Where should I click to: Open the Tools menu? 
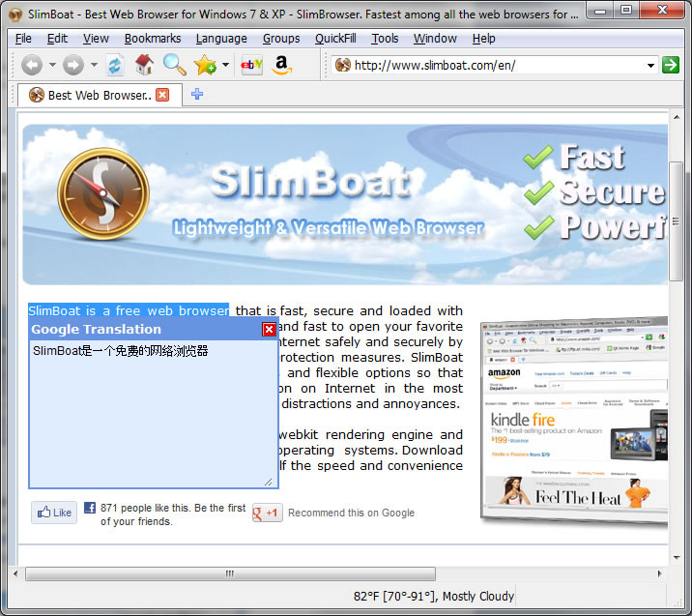pos(385,39)
